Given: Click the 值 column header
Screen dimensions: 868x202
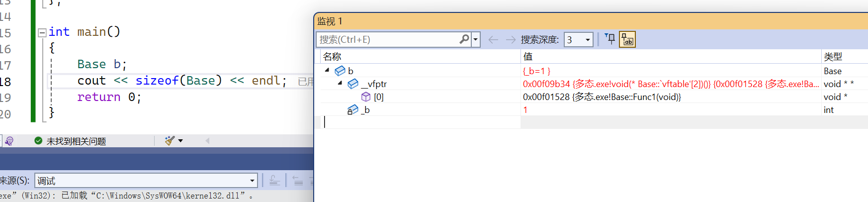Looking at the screenshot, I should tap(528, 57).
